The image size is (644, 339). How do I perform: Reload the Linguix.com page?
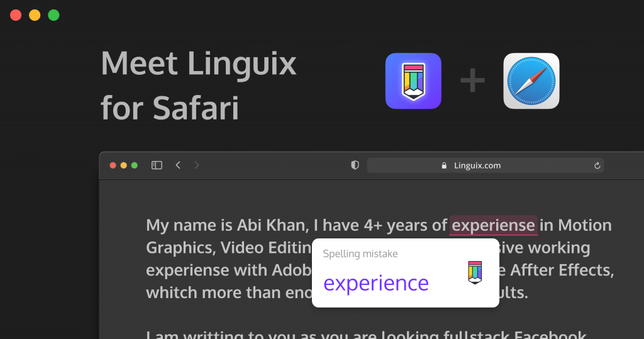(x=597, y=166)
